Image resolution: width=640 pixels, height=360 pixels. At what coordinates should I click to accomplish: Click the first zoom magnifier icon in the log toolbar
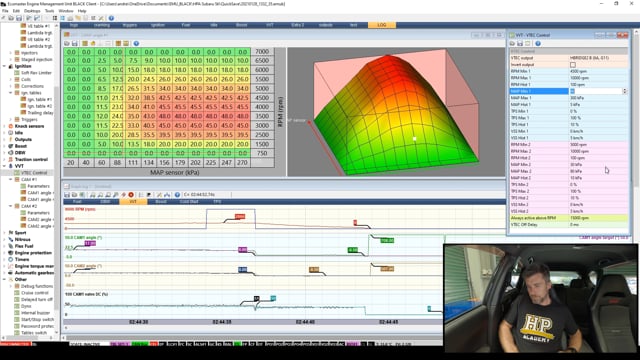click(93, 195)
